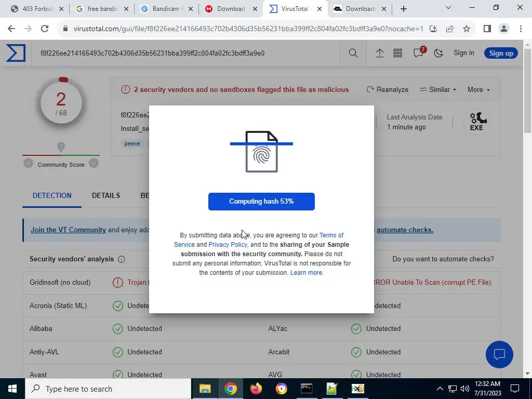Toggle dark mode moon icon

pyautogui.click(x=438, y=53)
